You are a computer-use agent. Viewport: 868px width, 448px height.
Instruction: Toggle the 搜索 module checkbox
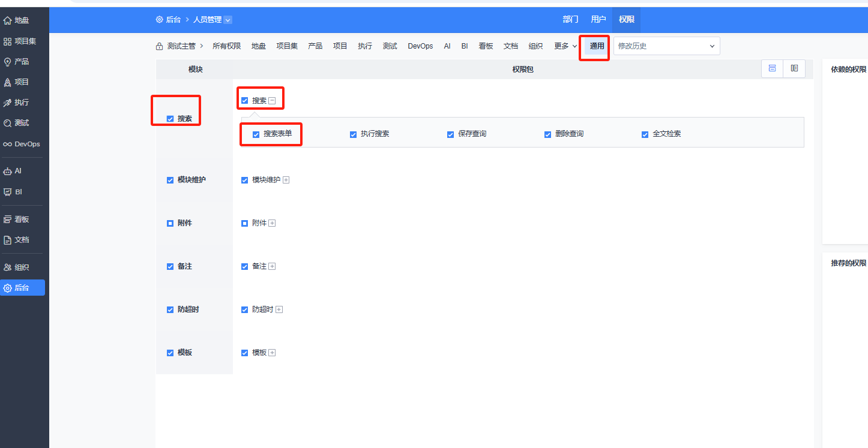tap(170, 119)
